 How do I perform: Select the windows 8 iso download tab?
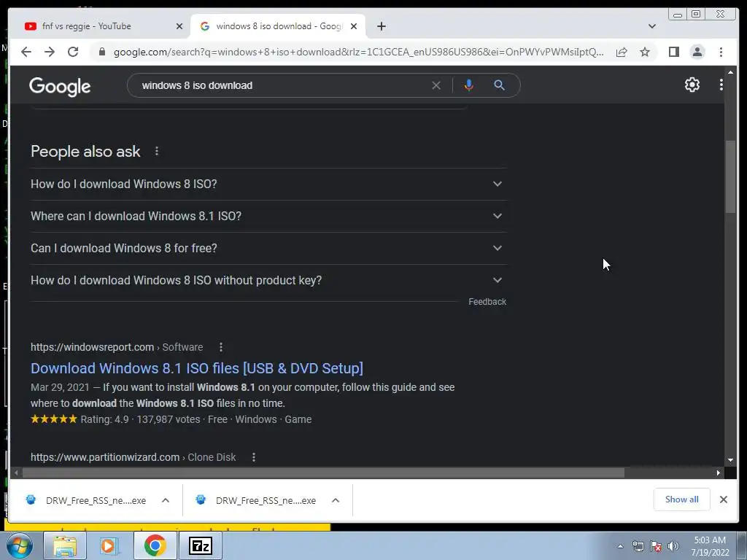[x=279, y=26]
